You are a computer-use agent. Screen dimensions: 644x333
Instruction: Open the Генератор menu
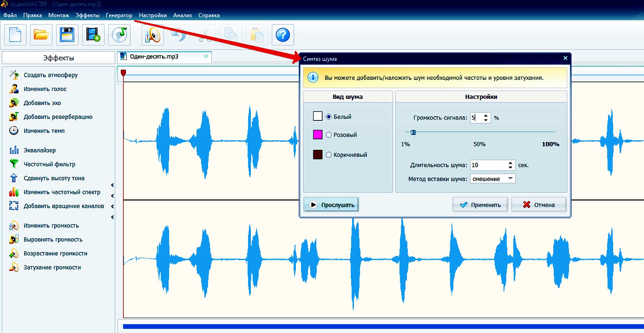[x=119, y=15]
